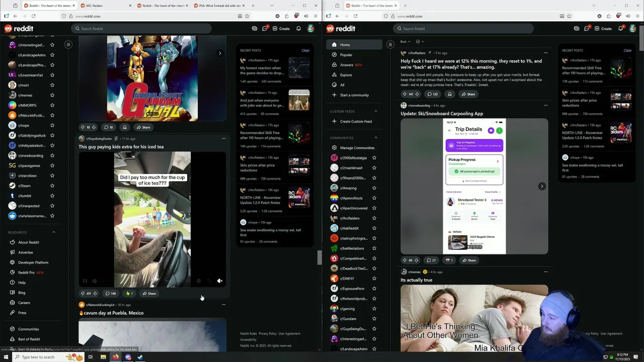
Task: Open Firefox from Windows taskbar
Action: 116,357
